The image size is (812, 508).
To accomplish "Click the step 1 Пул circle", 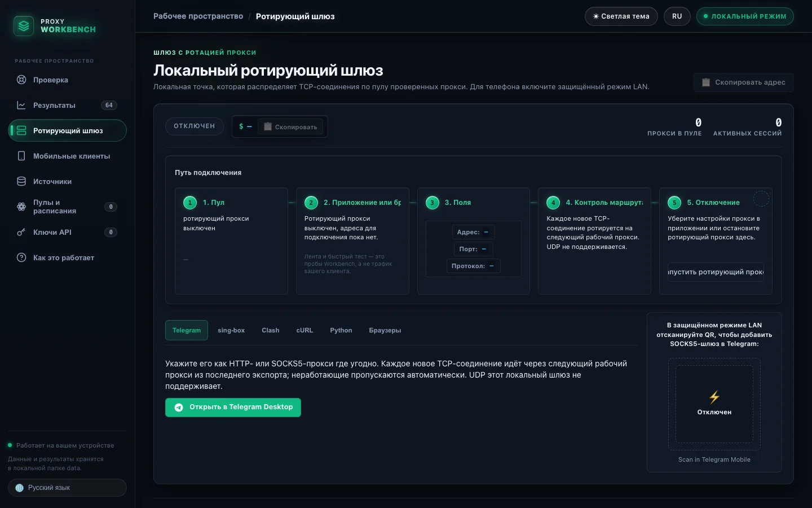I will [190, 203].
